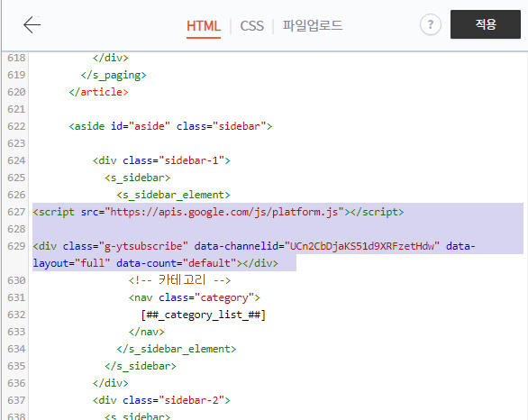Click line number 637 in gutter
The height and width of the screenshot is (420, 528).
(x=16, y=400)
